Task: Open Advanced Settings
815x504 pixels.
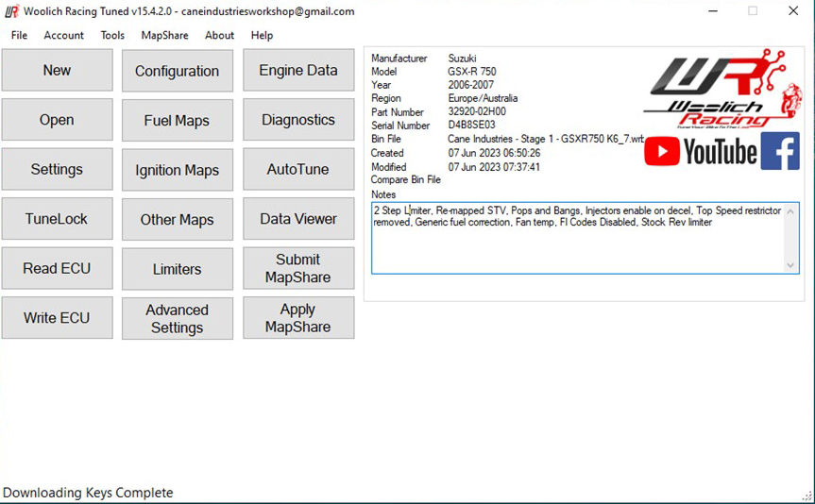Action: pos(178,318)
